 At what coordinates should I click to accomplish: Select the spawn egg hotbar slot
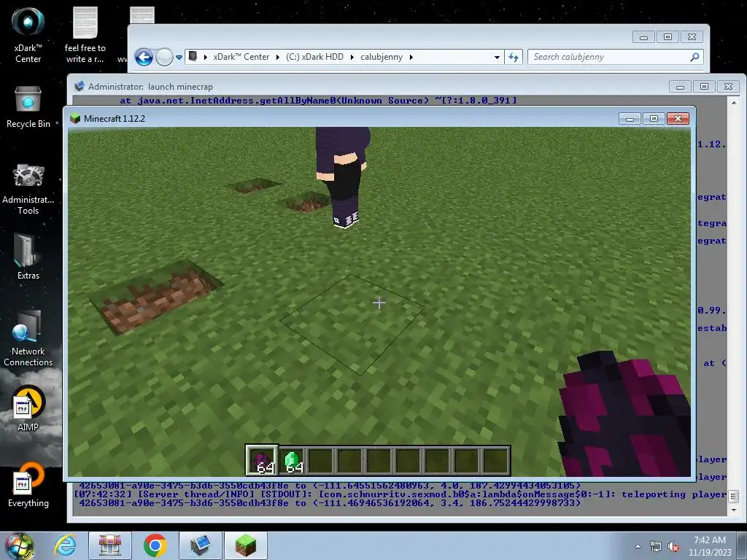click(x=262, y=461)
